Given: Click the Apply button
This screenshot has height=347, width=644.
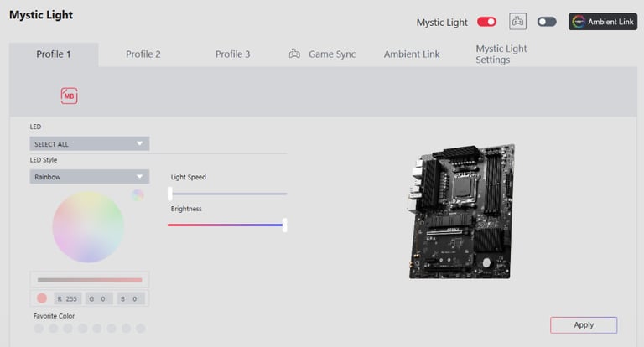Looking at the screenshot, I should tap(584, 325).
